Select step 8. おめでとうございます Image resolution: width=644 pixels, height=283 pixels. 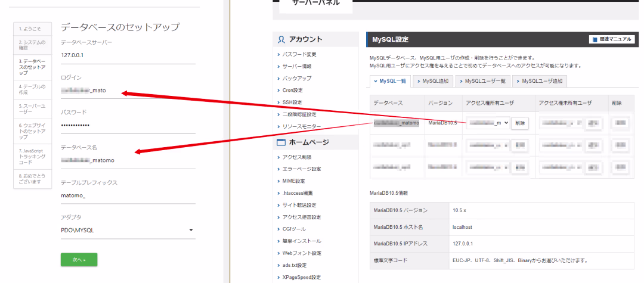tap(33, 179)
